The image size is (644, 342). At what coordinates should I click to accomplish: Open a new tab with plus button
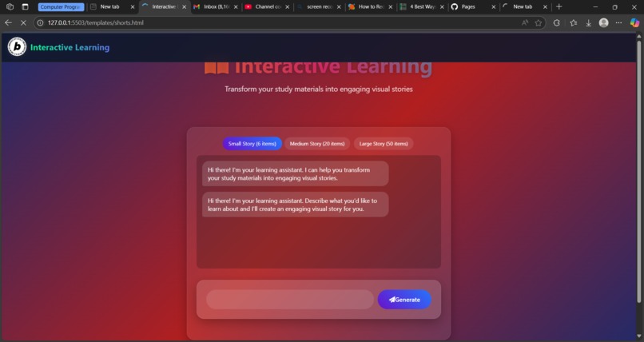[559, 6]
